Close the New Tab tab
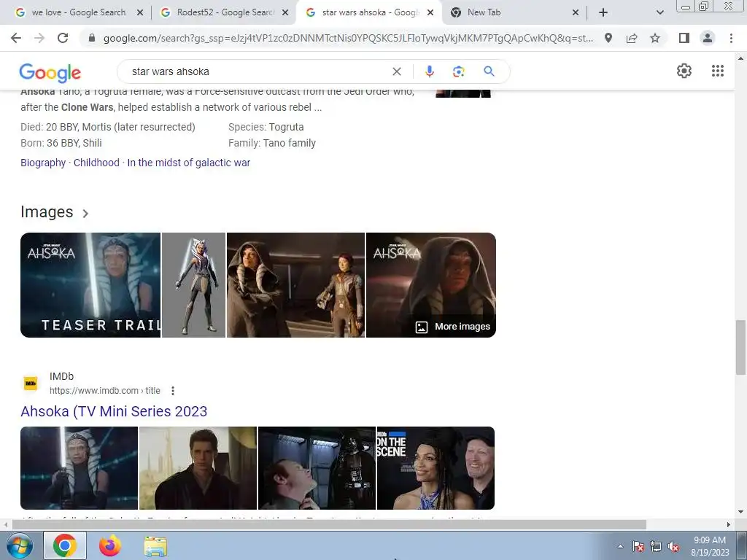Viewport: 747px width, 560px height. tap(575, 13)
